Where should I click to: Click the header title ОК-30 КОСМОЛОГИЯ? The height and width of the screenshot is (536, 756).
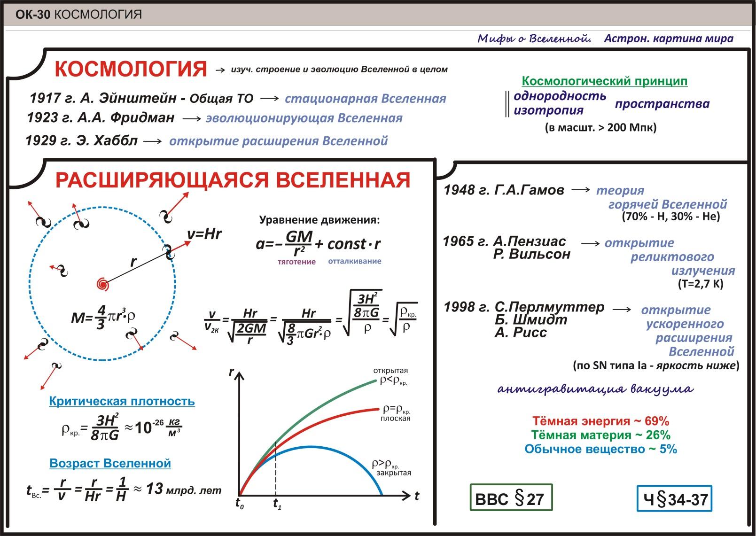coord(79,15)
